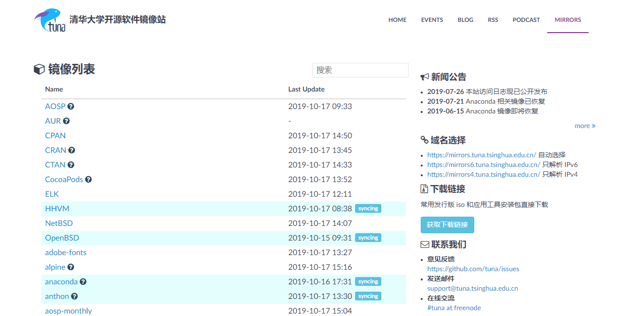Select the 2019-06-15 Anaconda news item
Viewport: 644px width, 316px height.
click(x=483, y=111)
